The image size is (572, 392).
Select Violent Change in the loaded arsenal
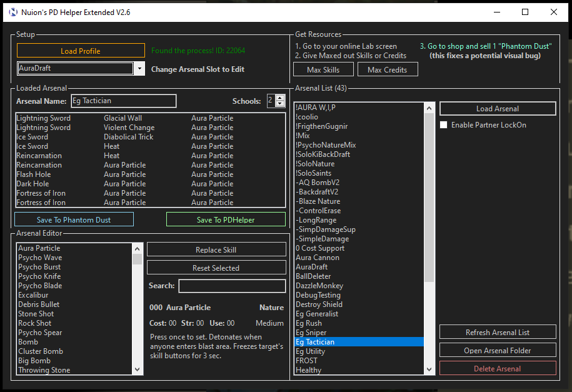pyautogui.click(x=129, y=128)
